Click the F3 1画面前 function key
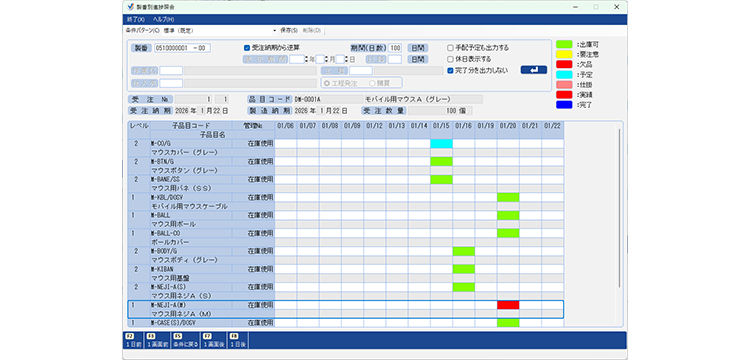 (158, 340)
